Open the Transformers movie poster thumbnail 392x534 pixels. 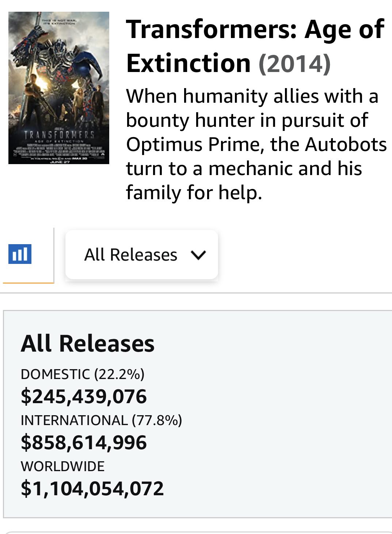[x=59, y=88]
